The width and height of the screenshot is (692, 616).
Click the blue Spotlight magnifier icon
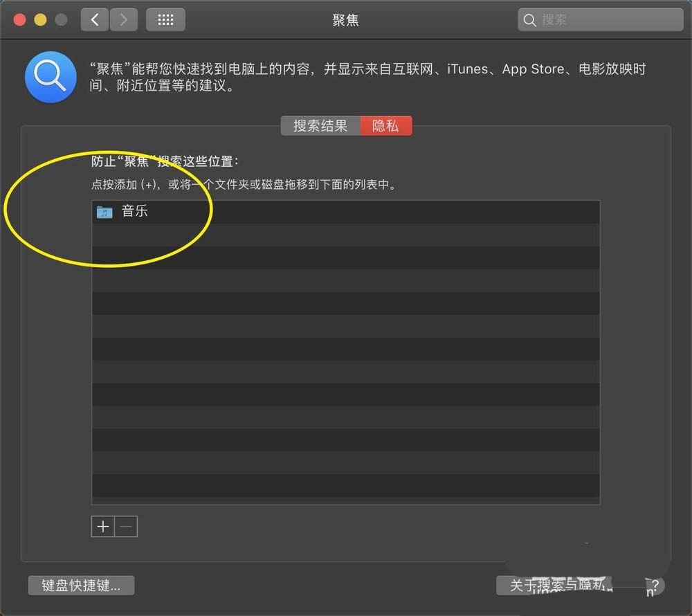click(x=51, y=78)
